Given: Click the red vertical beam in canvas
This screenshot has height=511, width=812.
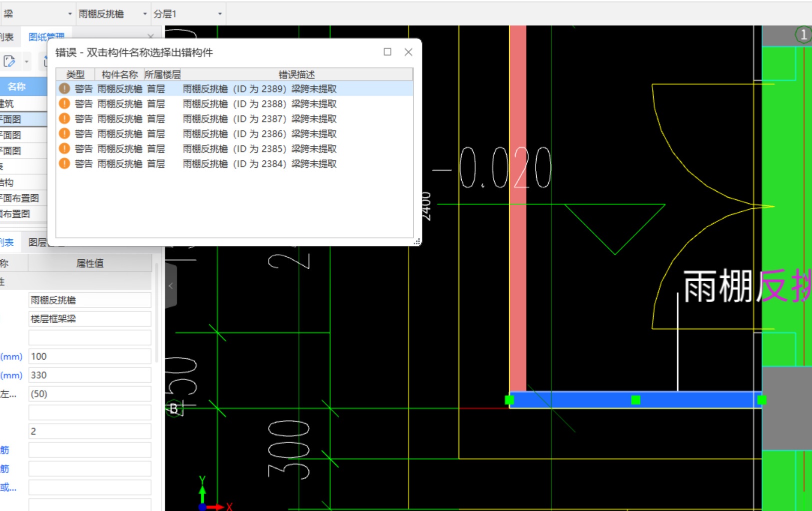Looking at the screenshot, I should [518, 208].
